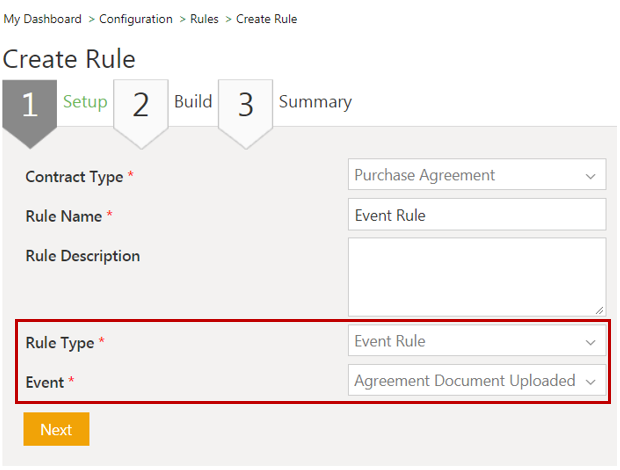Expand the Event dropdown list

click(590, 381)
